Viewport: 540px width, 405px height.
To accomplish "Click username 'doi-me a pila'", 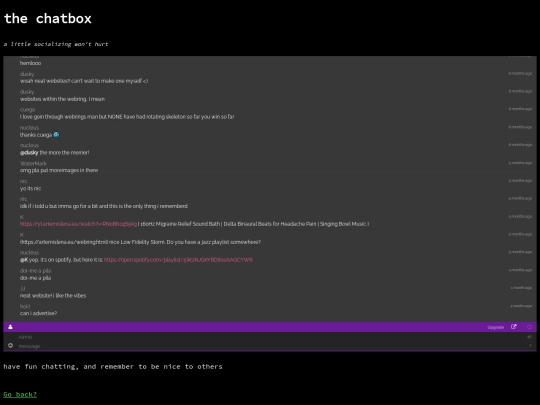I will click(35, 270).
